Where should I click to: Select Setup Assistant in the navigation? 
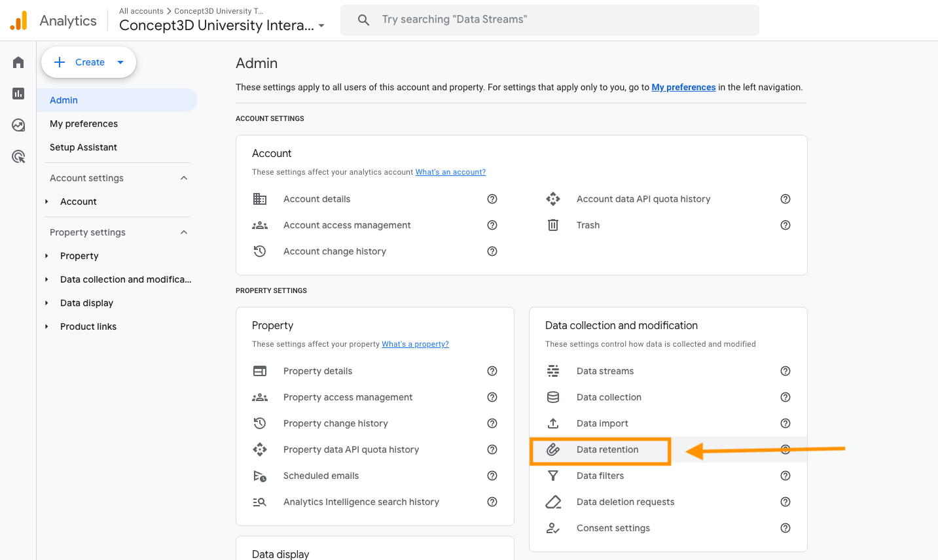83,147
